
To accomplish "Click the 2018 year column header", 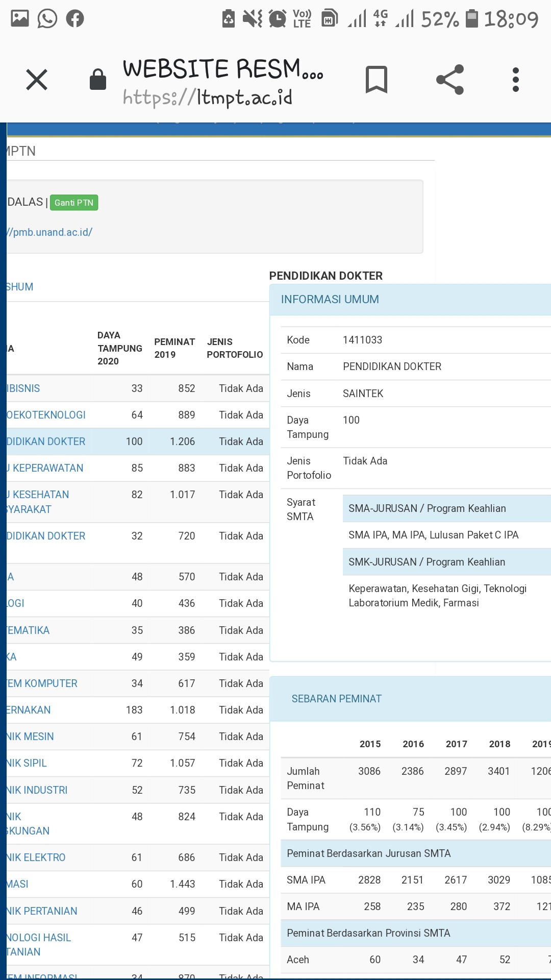I will (499, 744).
